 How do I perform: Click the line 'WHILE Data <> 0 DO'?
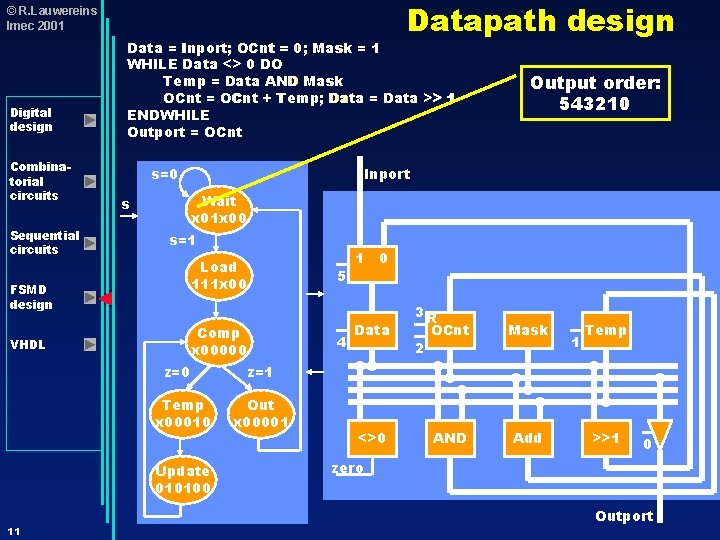205,64
